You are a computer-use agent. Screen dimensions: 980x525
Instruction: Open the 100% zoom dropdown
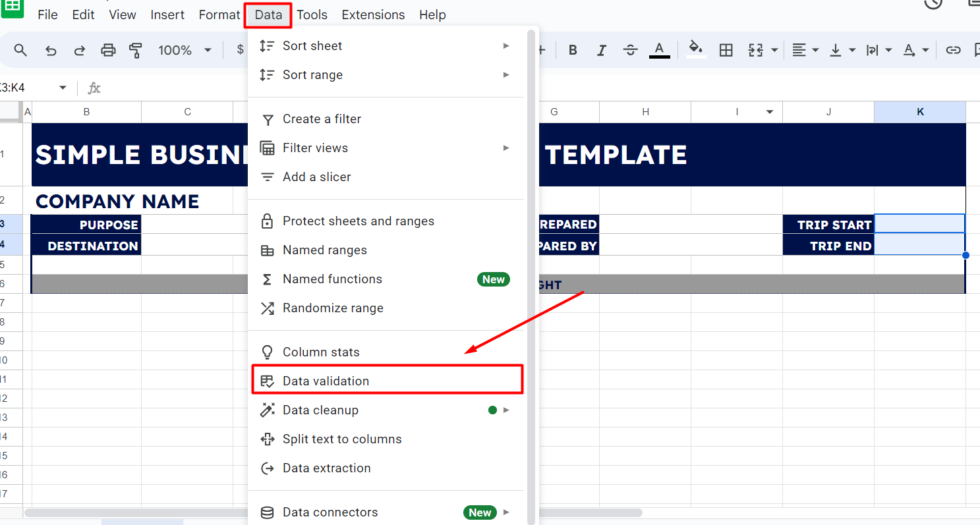click(185, 50)
